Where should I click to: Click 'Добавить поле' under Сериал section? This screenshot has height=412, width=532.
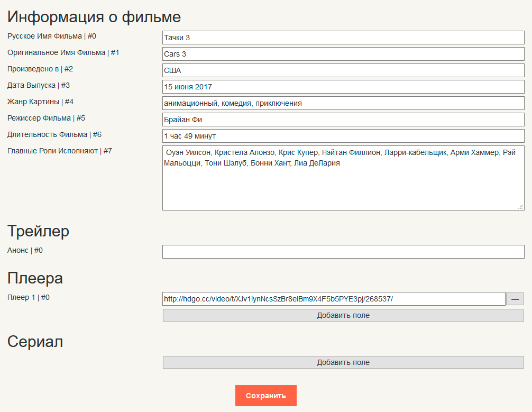[343, 362]
